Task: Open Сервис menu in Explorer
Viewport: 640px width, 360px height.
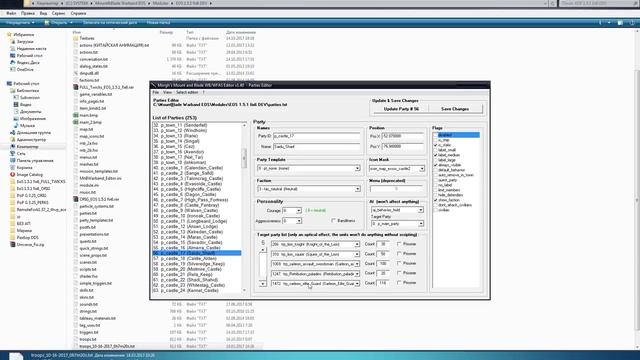Action: click(x=58, y=13)
